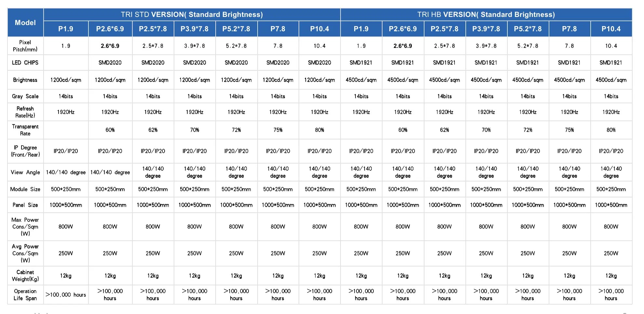Select the TRI HB VERSION header
The height and width of the screenshot is (314, 644).
tap(486, 15)
